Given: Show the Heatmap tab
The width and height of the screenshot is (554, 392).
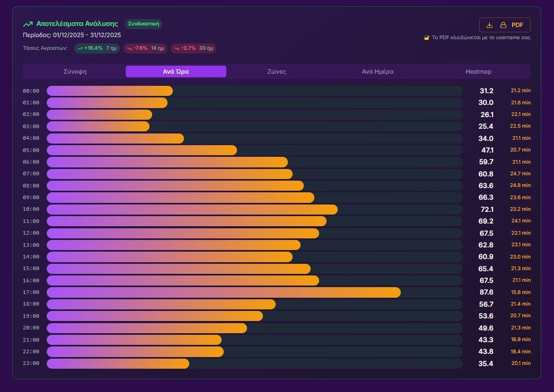Looking at the screenshot, I should tap(478, 72).
